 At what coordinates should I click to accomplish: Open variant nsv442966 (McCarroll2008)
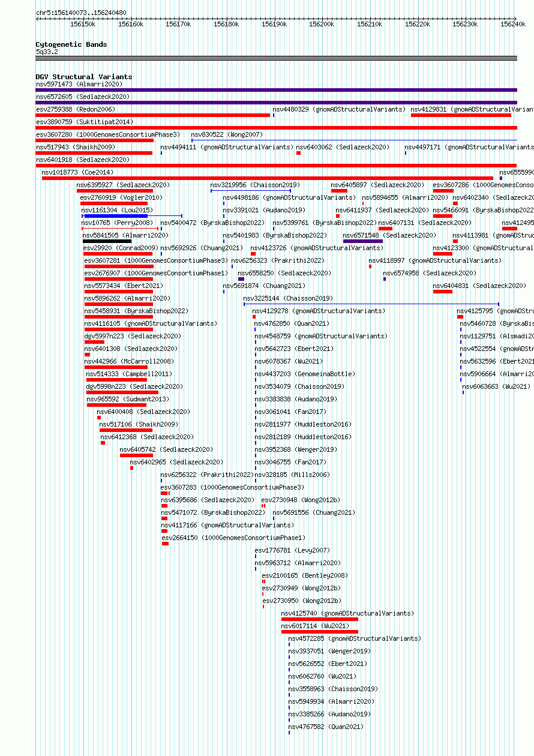click(x=129, y=361)
